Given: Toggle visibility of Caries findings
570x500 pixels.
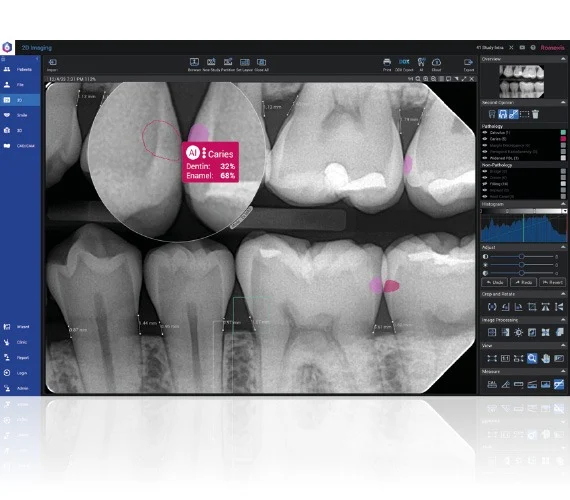Looking at the screenshot, I should tap(485, 139).
